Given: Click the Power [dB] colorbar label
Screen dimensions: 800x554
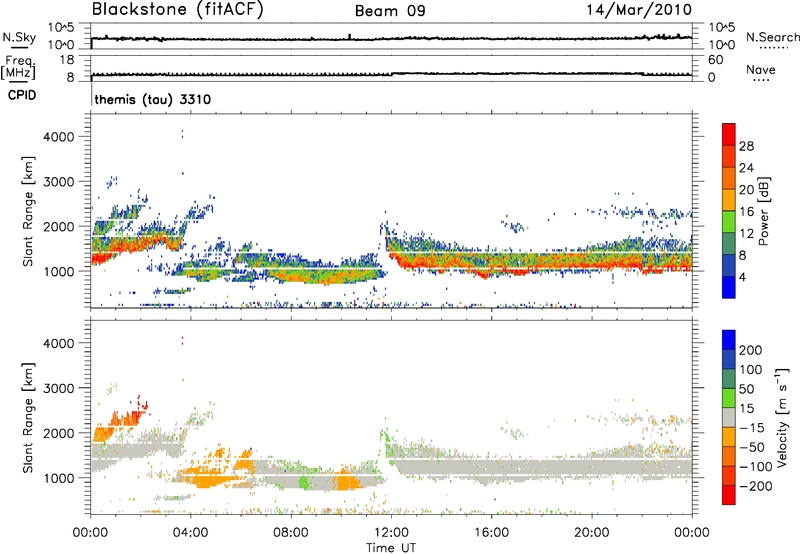Looking at the screenshot, I should click(763, 211).
